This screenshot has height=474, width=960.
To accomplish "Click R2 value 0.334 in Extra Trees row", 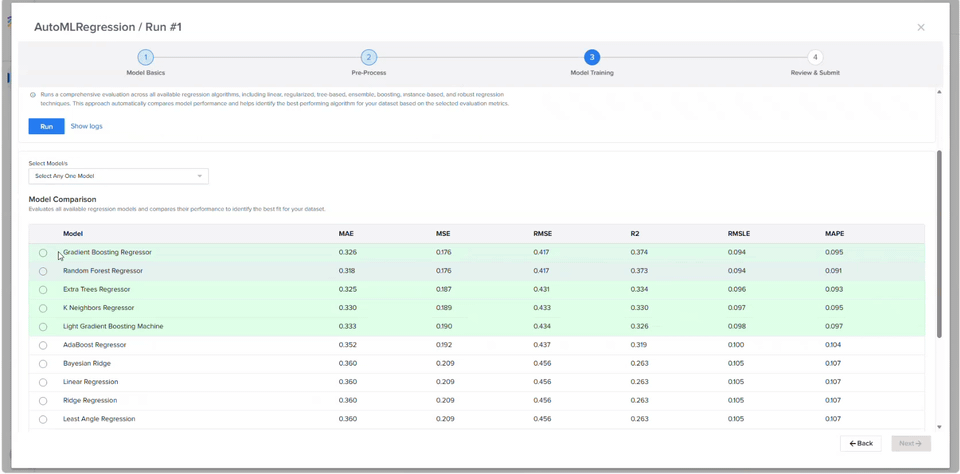I will click(x=639, y=289).
